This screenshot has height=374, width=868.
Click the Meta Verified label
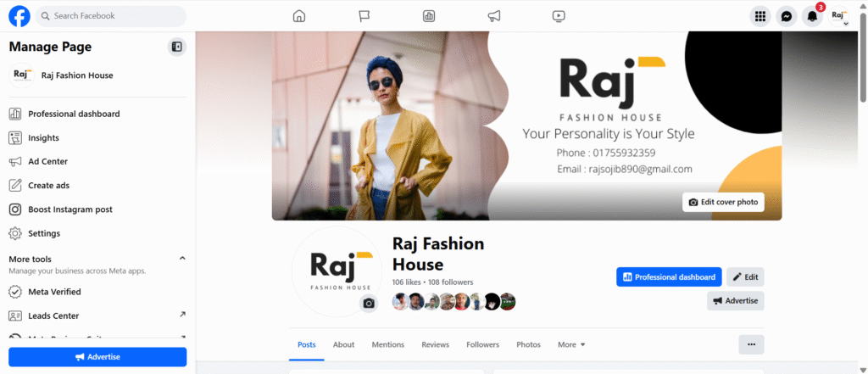(x=54, y=292)
